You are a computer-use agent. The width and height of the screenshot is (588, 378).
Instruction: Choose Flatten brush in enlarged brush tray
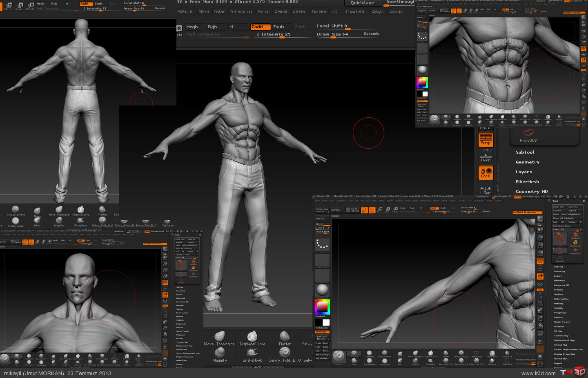pos(285,338)
